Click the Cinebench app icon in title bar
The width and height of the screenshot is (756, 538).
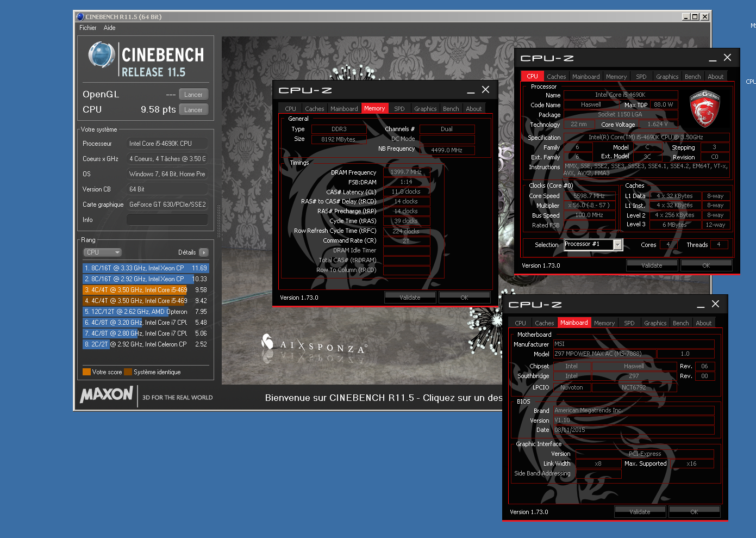(80, 17)
